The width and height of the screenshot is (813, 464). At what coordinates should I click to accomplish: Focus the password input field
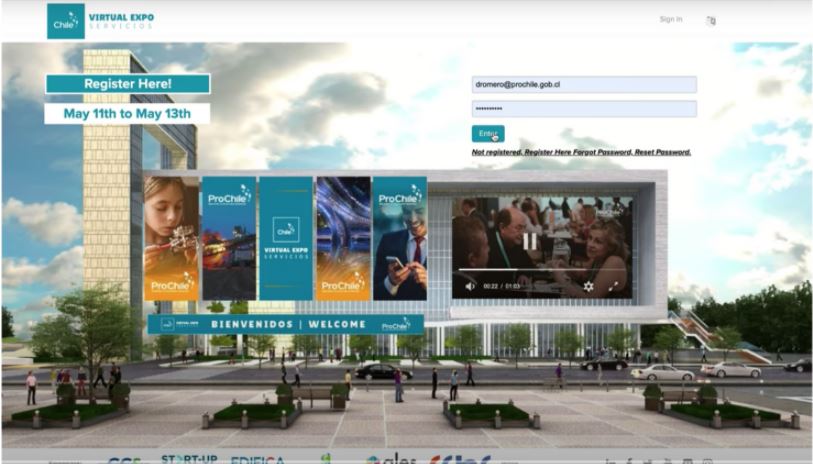[584, 109]
